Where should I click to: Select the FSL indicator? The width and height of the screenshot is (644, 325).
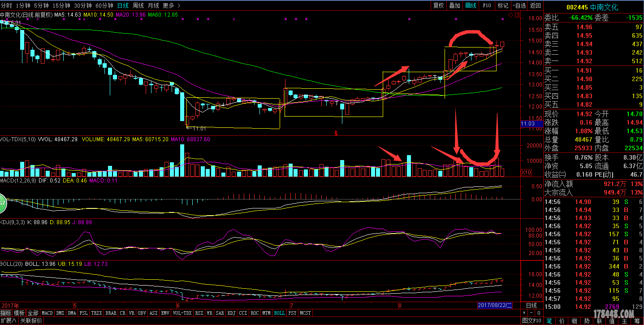83,313
